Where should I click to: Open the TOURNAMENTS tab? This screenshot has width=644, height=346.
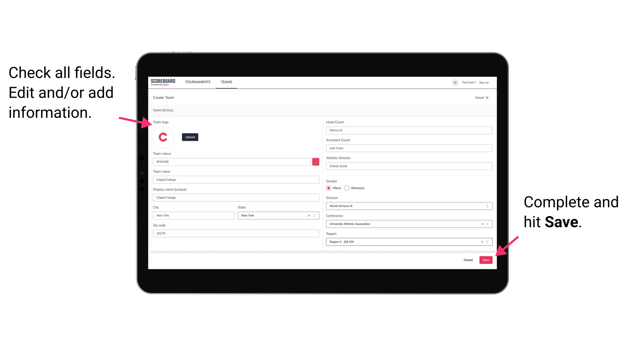click(x=198, y=82)
